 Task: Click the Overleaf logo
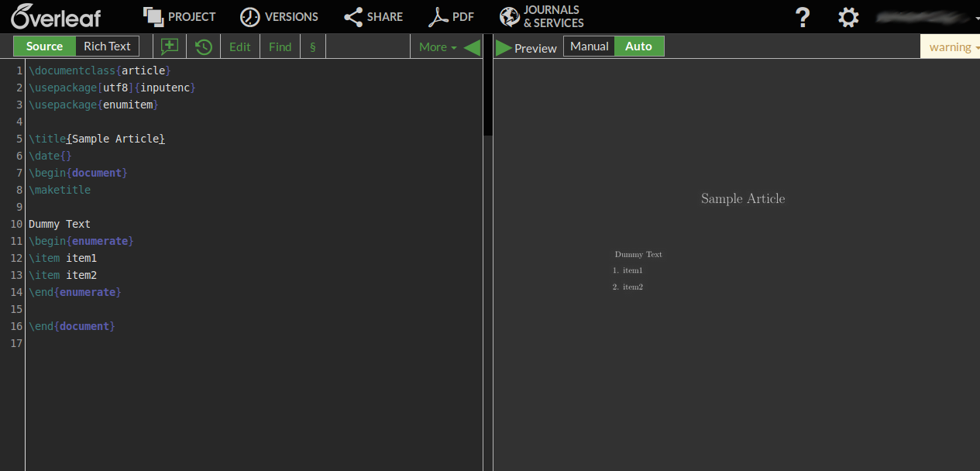click(54, 16)
